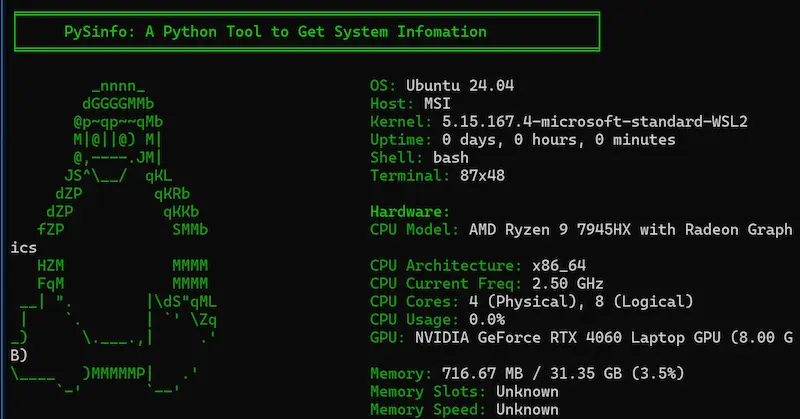Click the Hardware: section heading
Image resolution: width=800 pixels, height=419 pixels.
(410, 211)
